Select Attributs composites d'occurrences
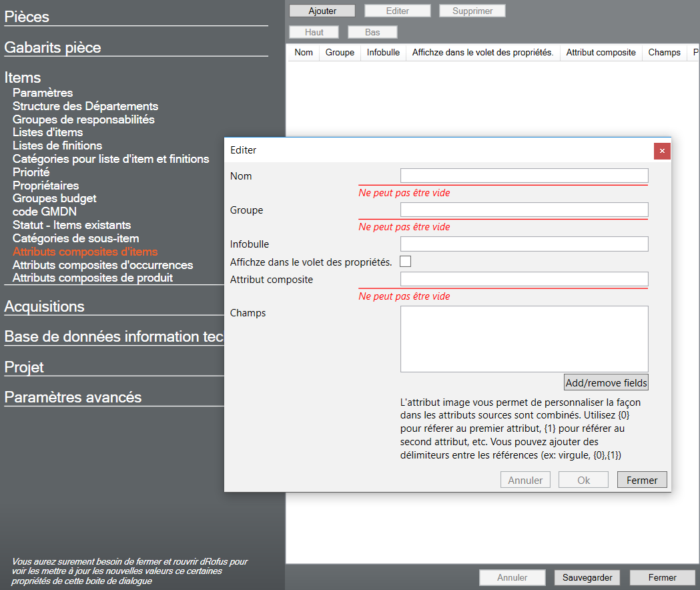Screen dimensions: 700x590 click(103, 265)
